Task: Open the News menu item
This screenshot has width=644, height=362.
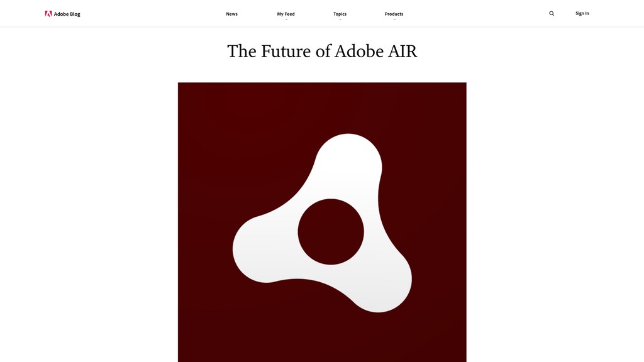Action: 231,14
